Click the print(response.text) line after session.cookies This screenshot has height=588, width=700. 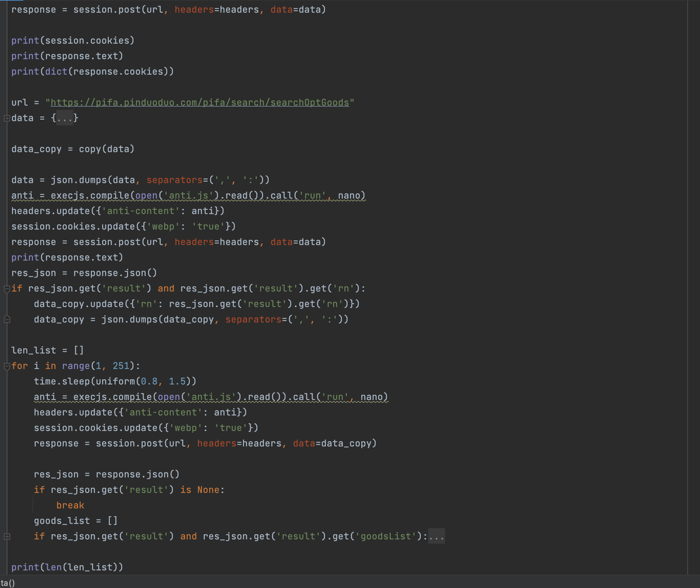coord(67,56)
